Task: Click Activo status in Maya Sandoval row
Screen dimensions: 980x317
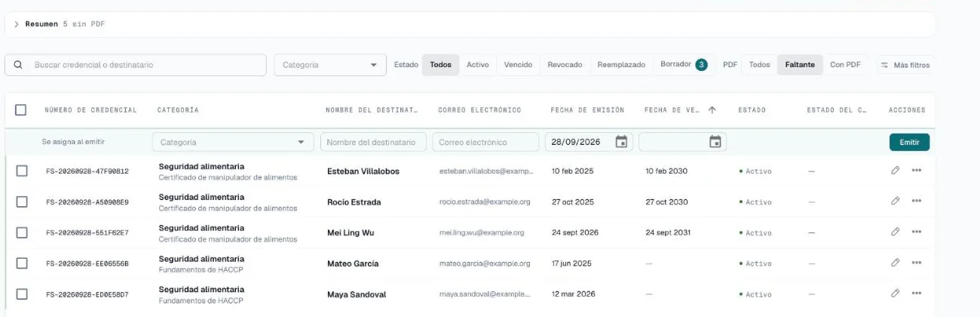Action: click(755, 294)
